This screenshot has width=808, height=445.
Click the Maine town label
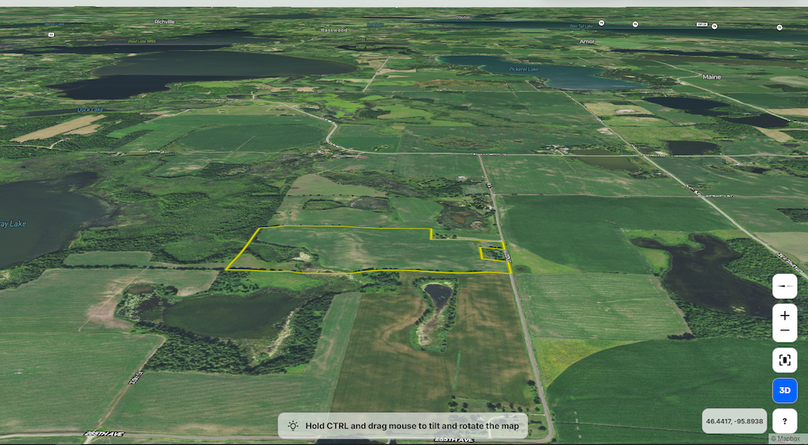(x=711, y=76)
